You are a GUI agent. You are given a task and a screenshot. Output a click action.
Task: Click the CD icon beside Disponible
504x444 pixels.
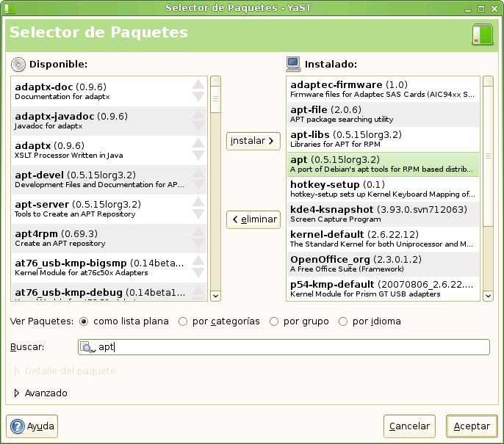[x=18, y=65]
